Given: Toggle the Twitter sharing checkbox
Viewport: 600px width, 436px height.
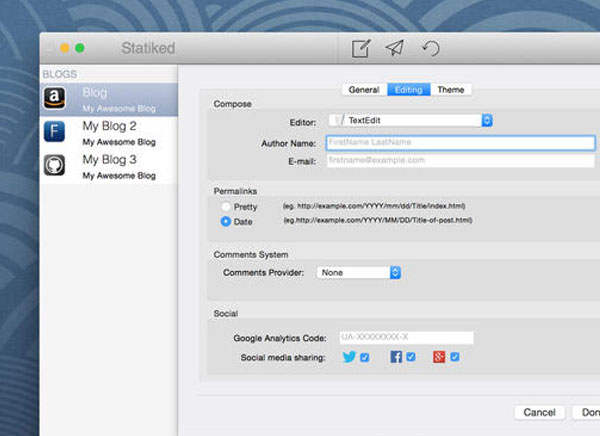Looking at the screenshot, I should 365,357.
